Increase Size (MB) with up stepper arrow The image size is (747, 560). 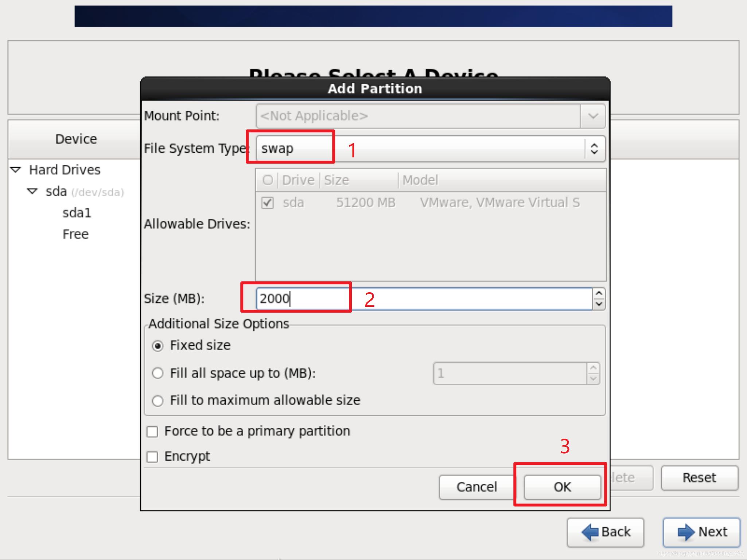(x=599, y=294)
